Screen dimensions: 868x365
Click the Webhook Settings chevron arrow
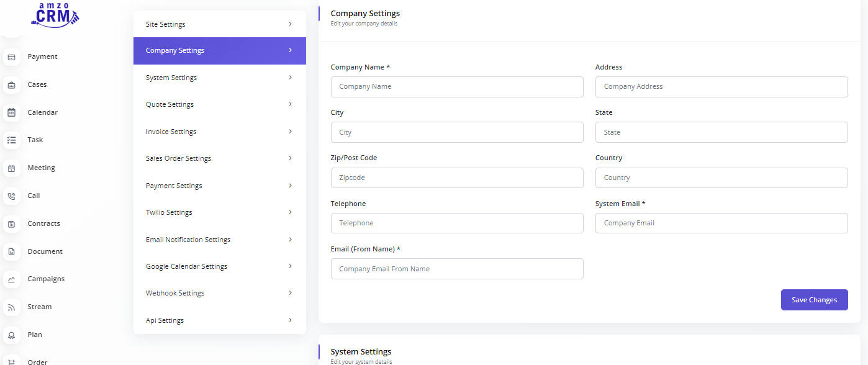pyautogui.click(x=290, y=293)
